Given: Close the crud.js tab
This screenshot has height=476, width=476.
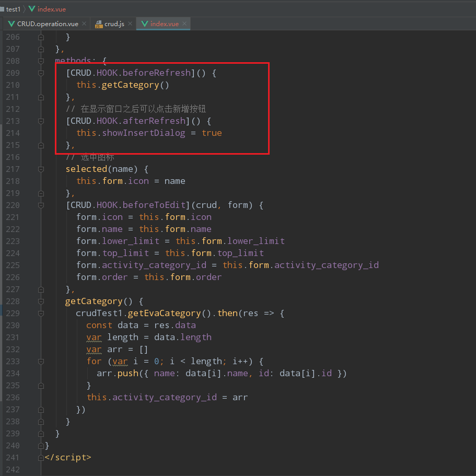Looking at the screenshot, I should coord(130,24).
